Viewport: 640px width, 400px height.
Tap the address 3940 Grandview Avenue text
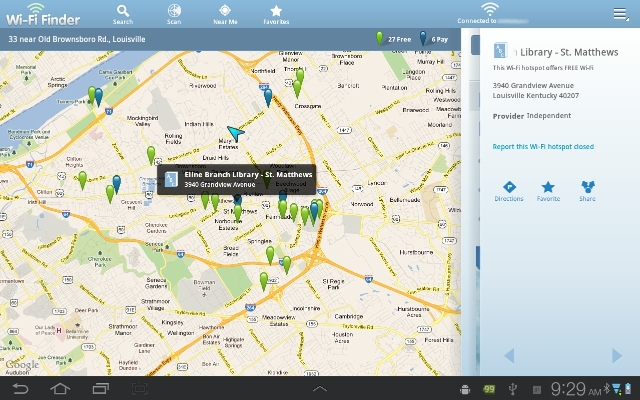(533, 85)
